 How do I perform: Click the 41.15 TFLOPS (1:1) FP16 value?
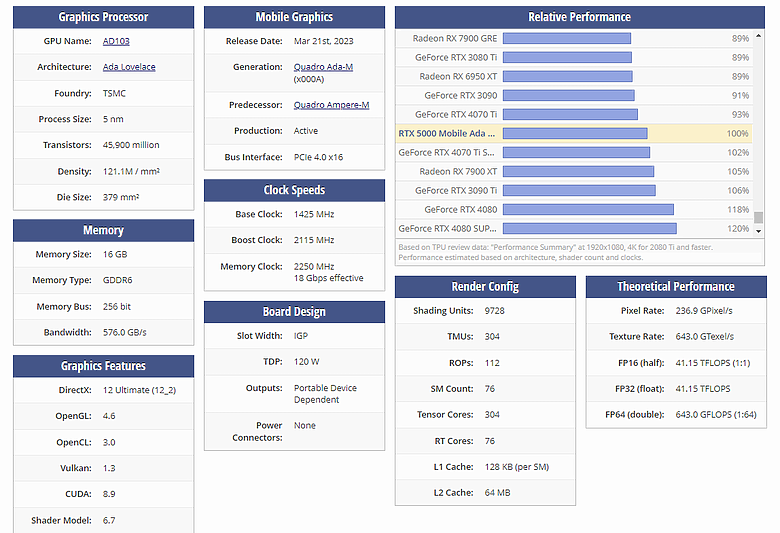pyautogui.click(x=712, y=363)
